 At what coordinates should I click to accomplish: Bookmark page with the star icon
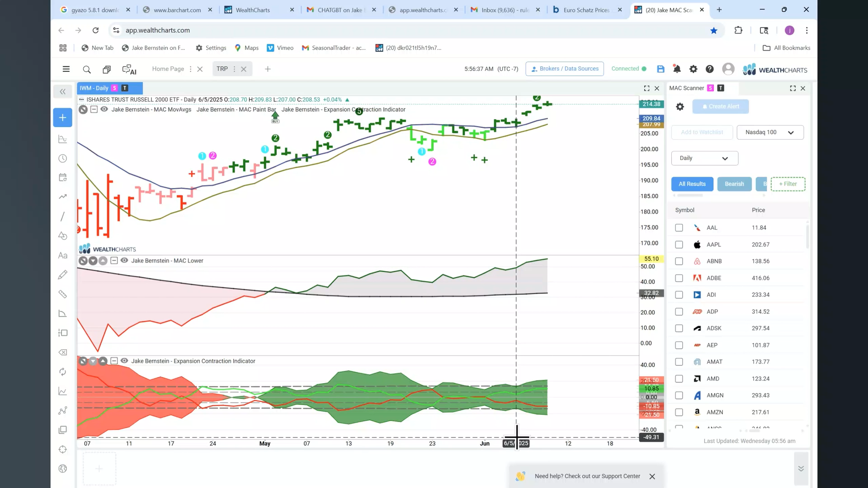[714, 30]
